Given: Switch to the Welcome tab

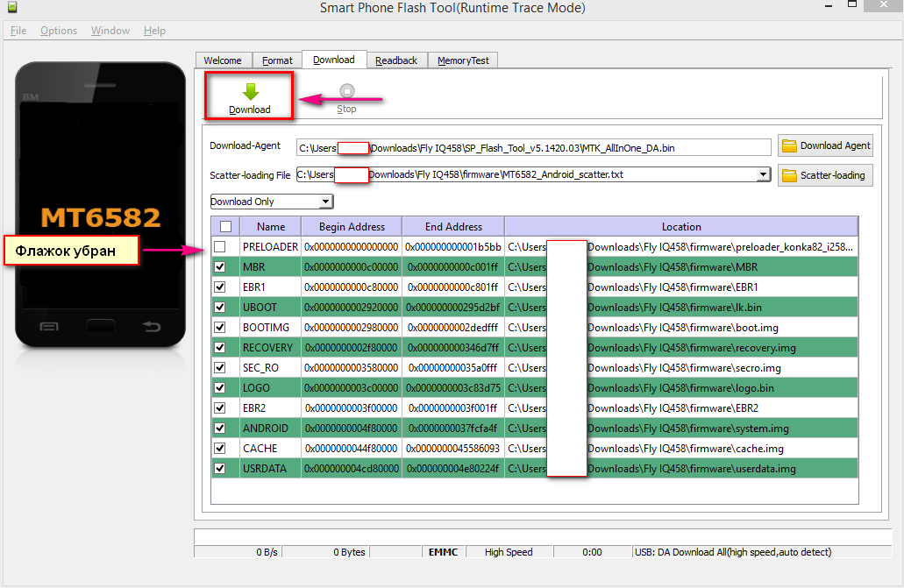Looking at the screenshot, I should [x=223, y=60].
